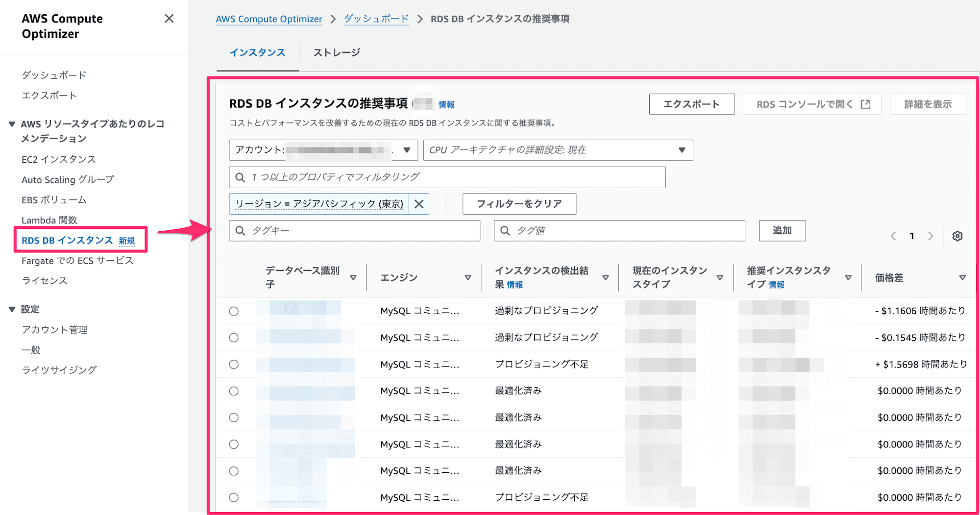This screenshot has width=980, height=515.
Task: Click page number 1 in pagination
Action: point(912,236)
